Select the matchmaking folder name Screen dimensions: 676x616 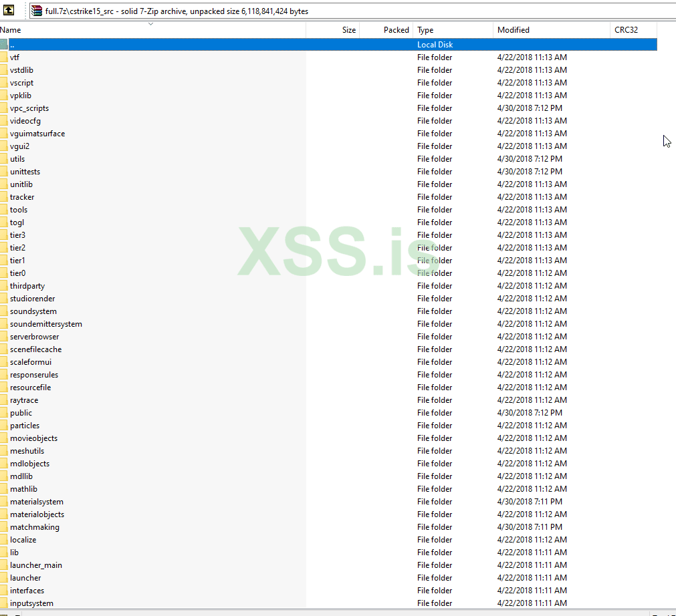[x=35, y=527]
